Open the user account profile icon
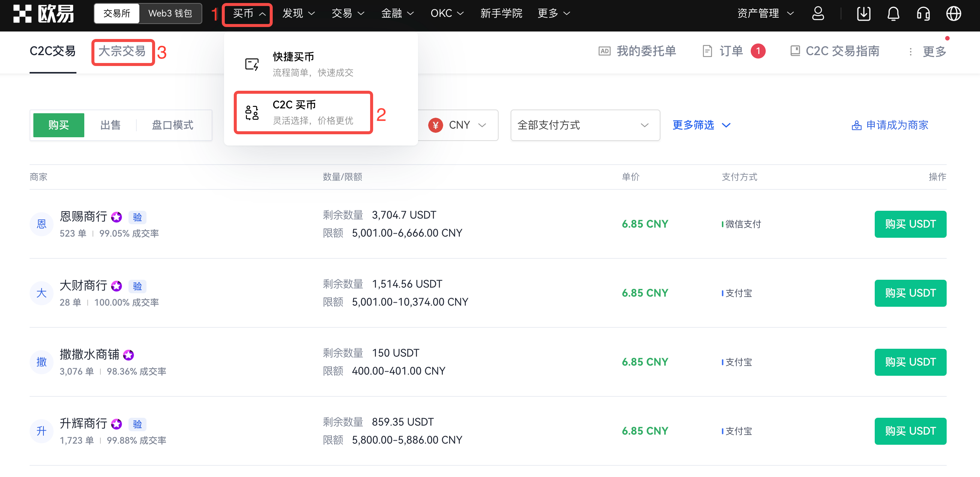 click(x=818, y=14)
